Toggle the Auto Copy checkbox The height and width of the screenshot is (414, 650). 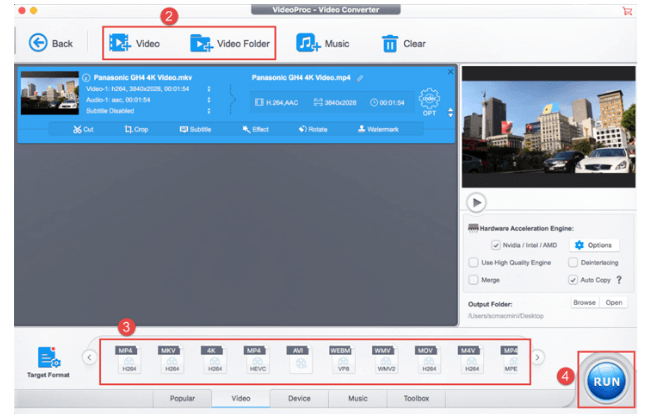click(x=573, y=280)
